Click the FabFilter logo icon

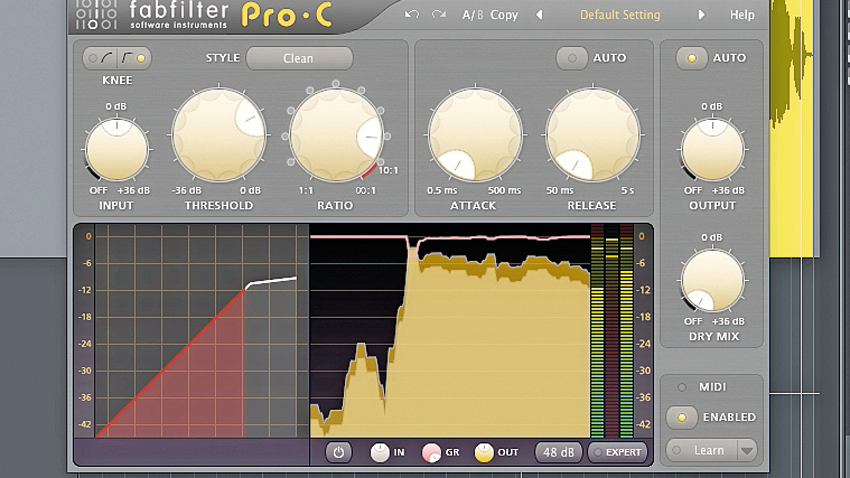coord(96,14)
